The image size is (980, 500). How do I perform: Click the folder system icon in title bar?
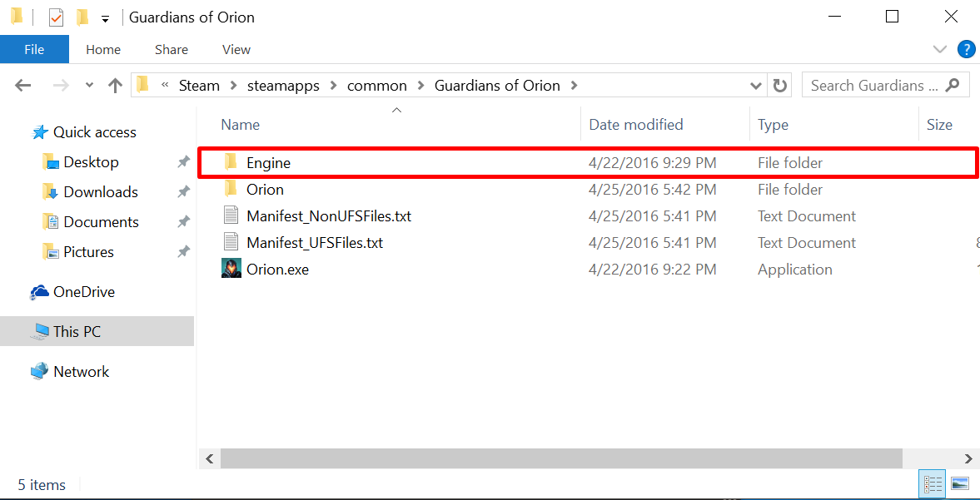click(17, 17)
